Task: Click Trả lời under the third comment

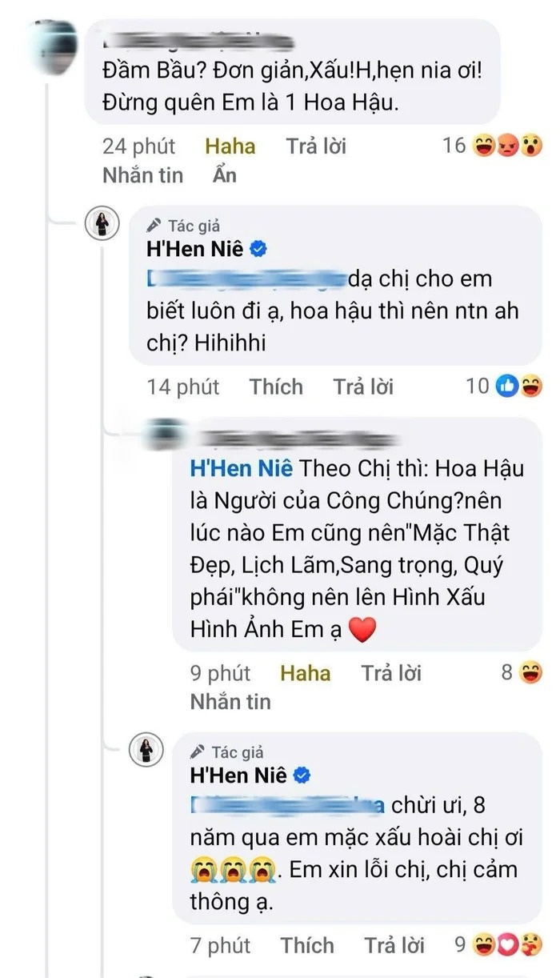Action: pos(392,672)
